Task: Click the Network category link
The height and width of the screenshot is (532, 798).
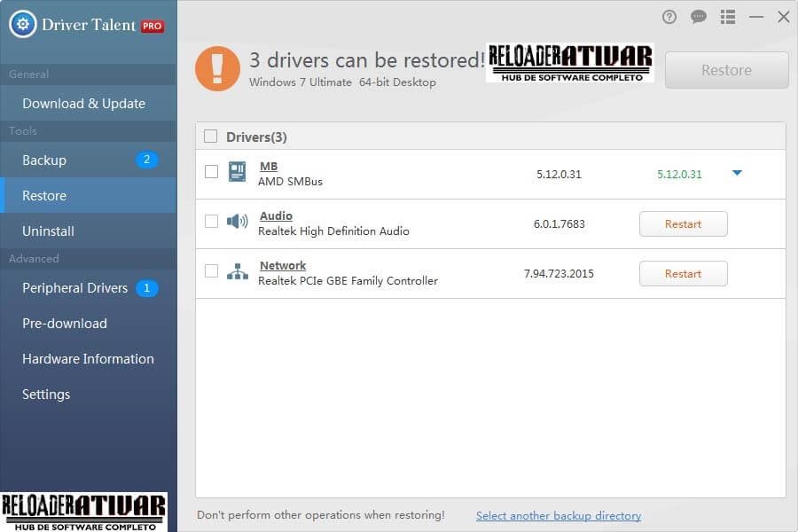Action: [x=283, y=266]
